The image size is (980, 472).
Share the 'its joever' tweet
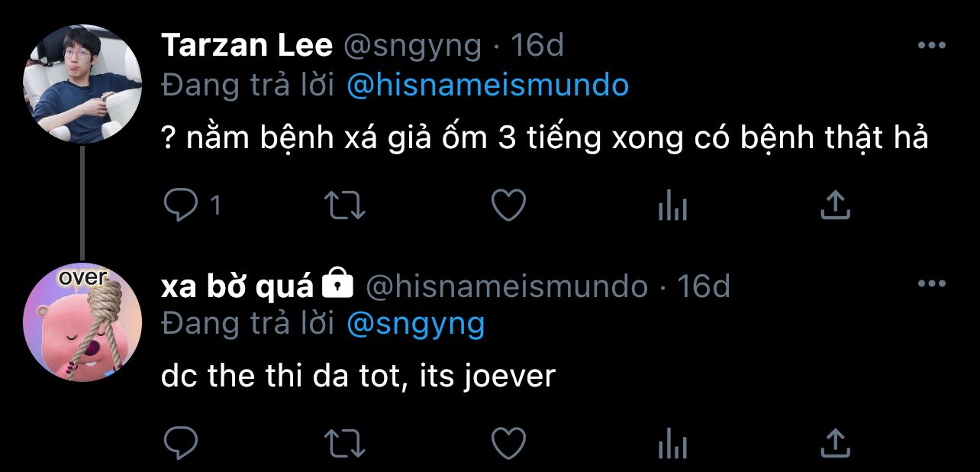835,442
